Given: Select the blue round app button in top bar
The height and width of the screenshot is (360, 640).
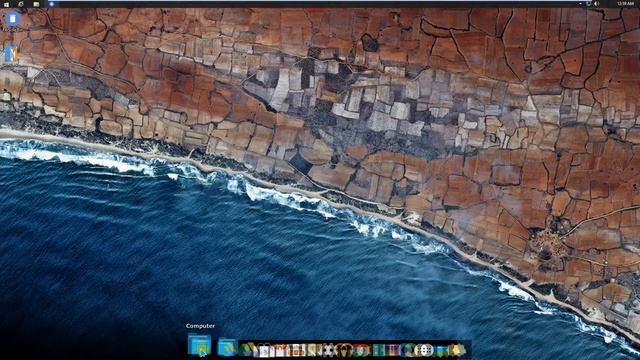Looking at the screenshot, I should (51, 4).
